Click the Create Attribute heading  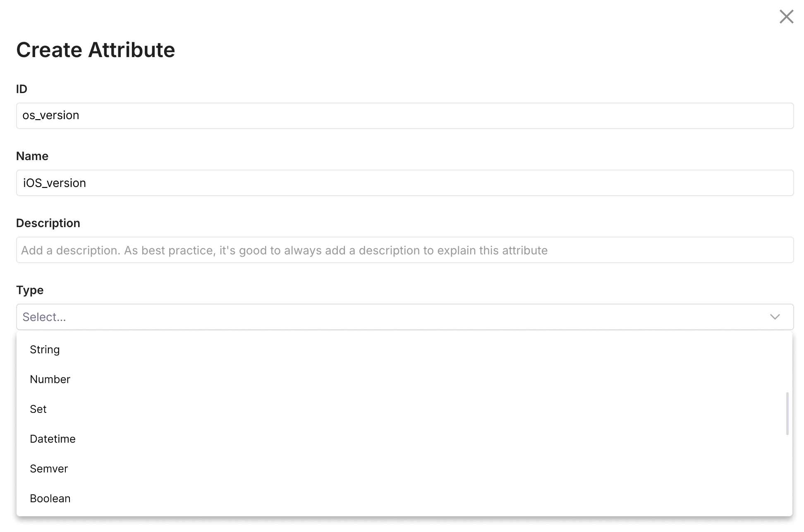click(x=96, y=50)
